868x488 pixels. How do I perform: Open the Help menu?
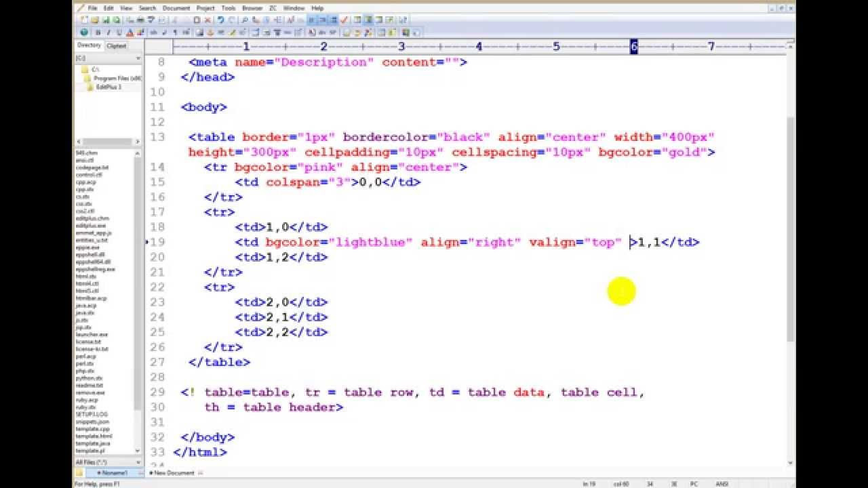point(317,8)
